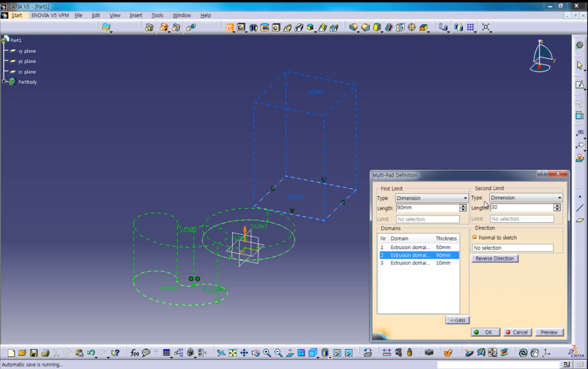Click the Reverse Direction button
The width and height of the screenshot is (588, 369).
pos(495,259)
